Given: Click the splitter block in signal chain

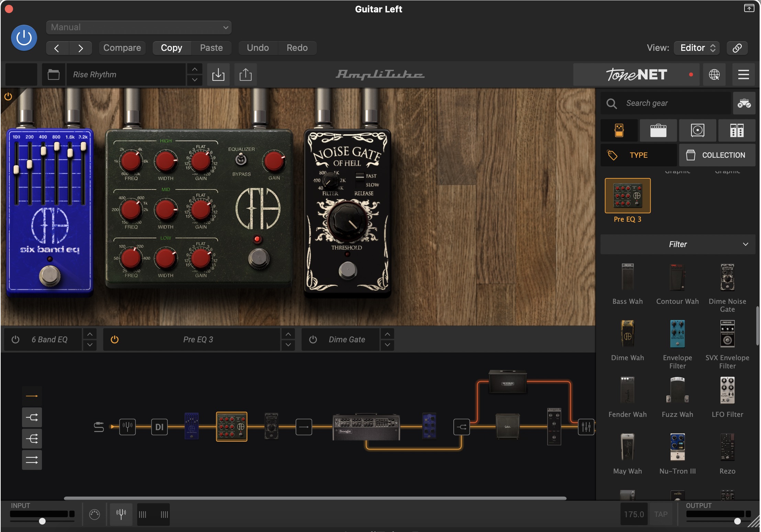Looking at the screenshot, I should [x=462, y=427].
